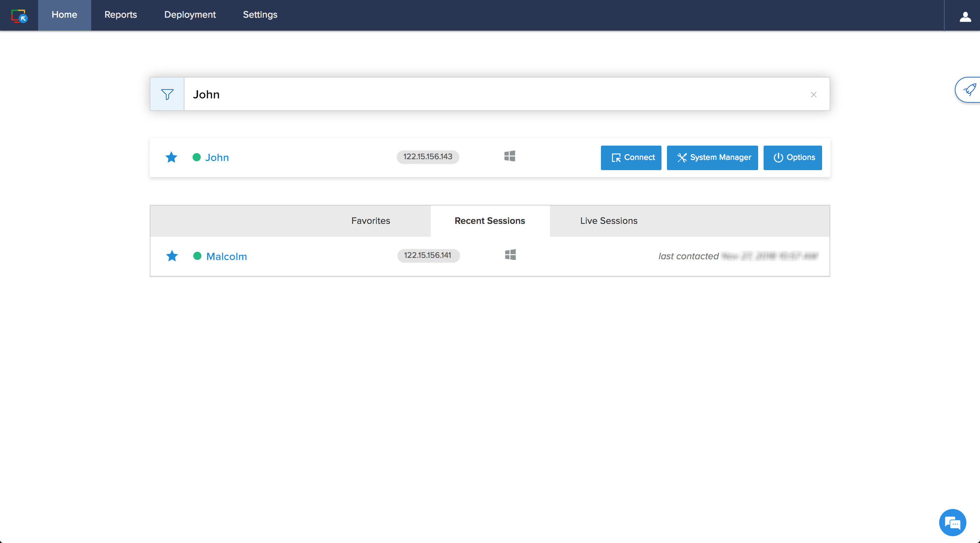
Task: Switch to the Live Sessions tab
Action: coord(608,221)
